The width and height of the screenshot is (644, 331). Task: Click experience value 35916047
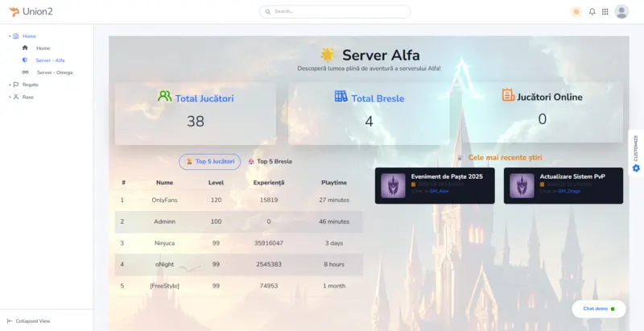pos(269,243)
